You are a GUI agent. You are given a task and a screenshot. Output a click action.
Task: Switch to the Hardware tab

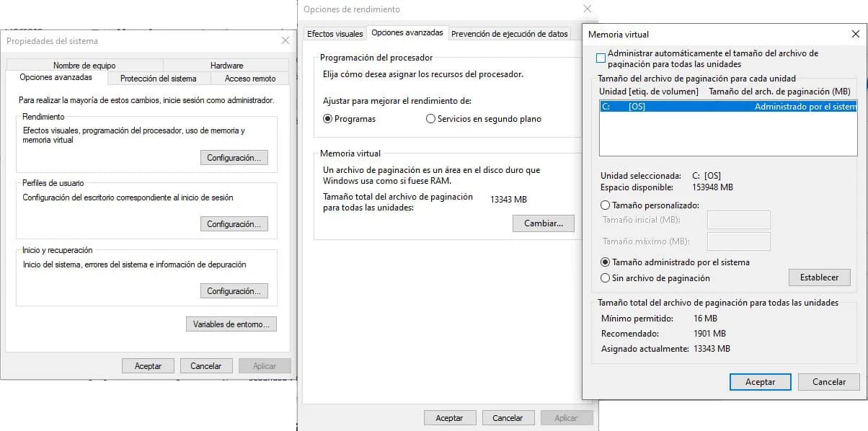(x=227, y=65)
